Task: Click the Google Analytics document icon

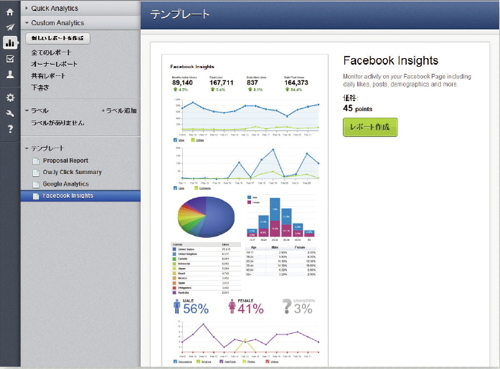Action: (x=36, y=184)
